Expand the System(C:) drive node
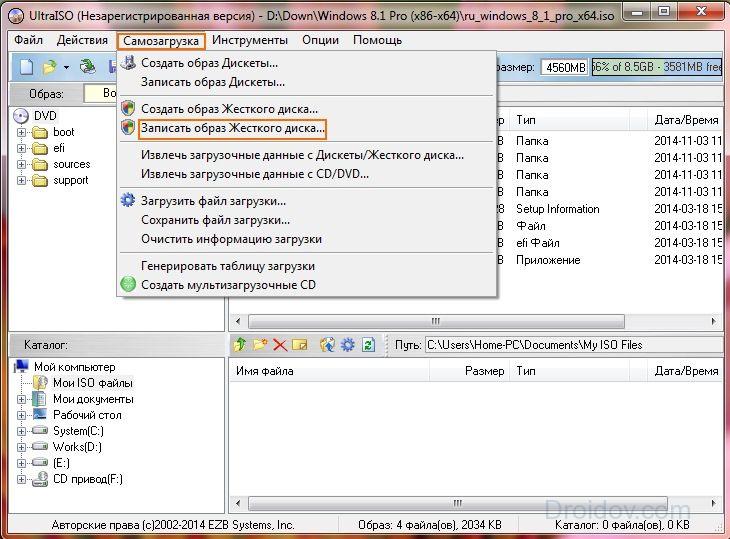 [21, 431]
